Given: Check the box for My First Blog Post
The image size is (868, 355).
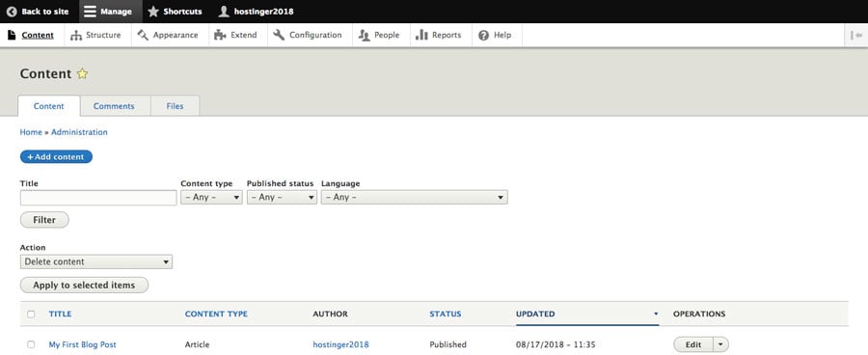Looking at the screenshot, I should coord(31,344).
